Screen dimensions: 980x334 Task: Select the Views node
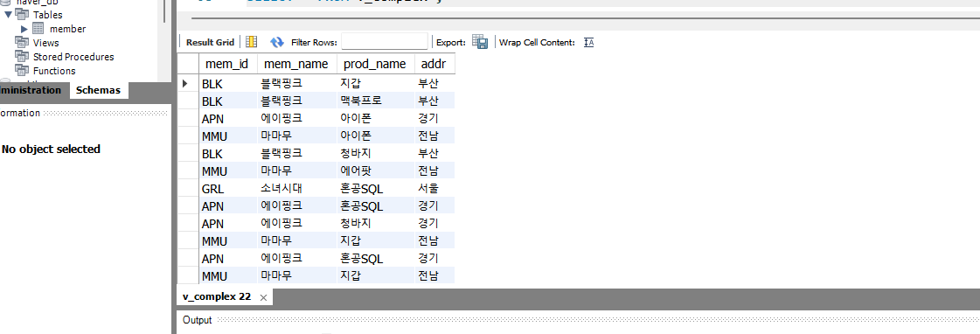pyautogui.click(x=46, y=43)
